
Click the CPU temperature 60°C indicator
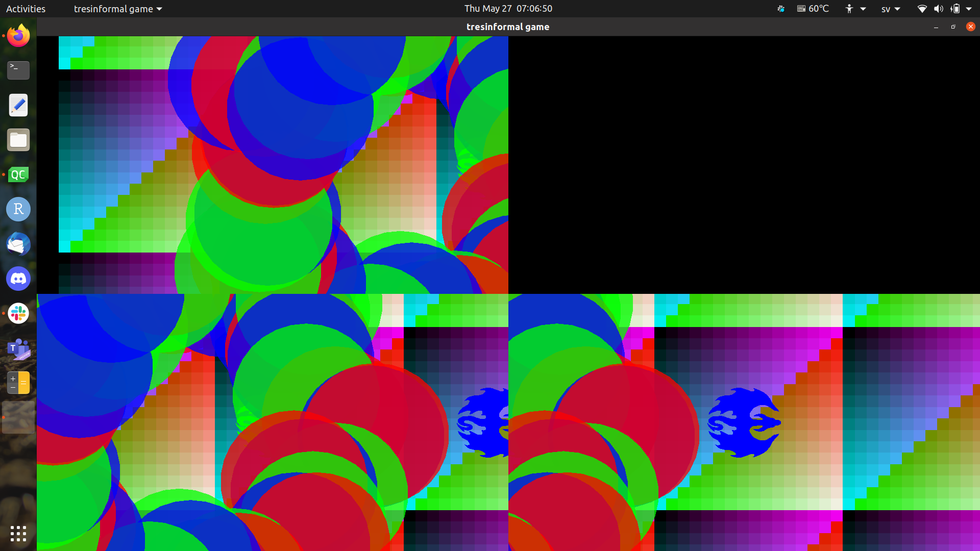[813, 9]
